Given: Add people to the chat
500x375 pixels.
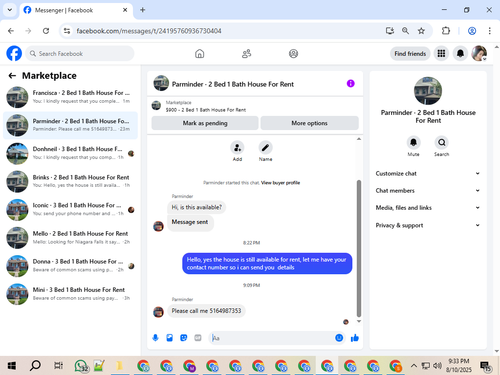Looking at the screenshot, I should click(x=237, y=148).
